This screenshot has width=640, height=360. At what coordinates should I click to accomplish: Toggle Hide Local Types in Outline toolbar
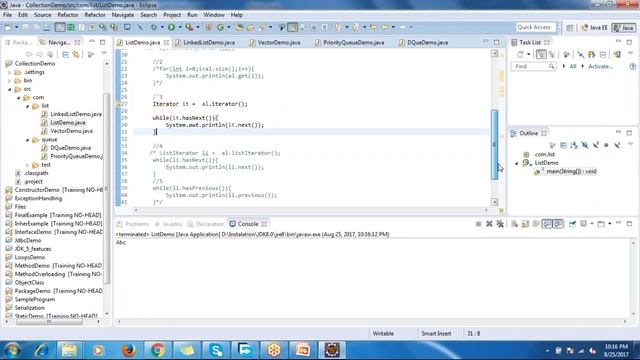(x=617, y=145)
